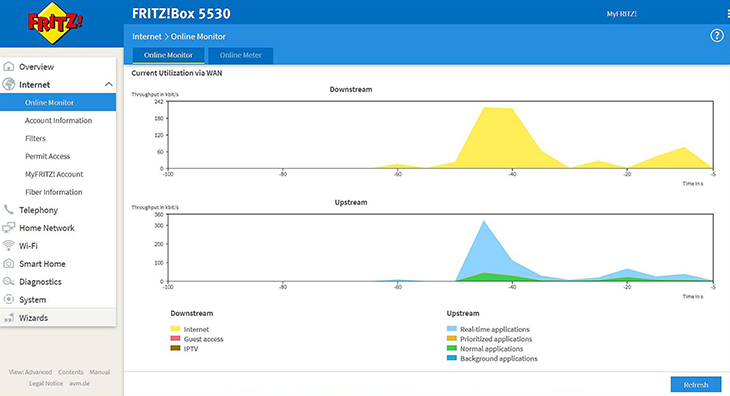Click the Smart Home icon
Image resolution: width=730 pixels, height=396 pixels.
(x=8, y=263)
